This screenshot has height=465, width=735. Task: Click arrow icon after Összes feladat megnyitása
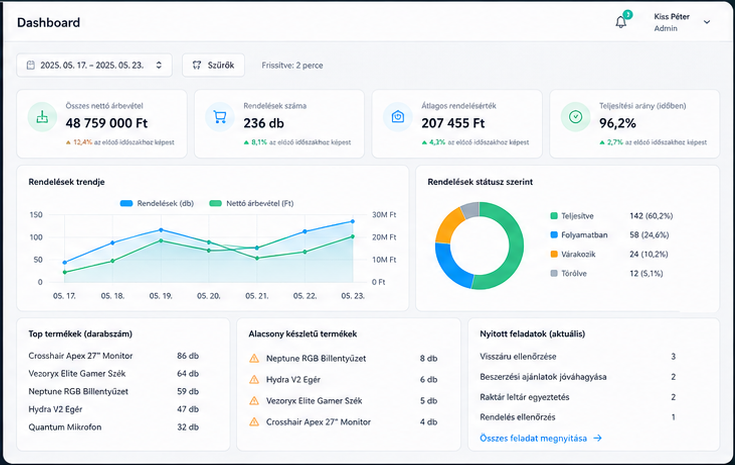tap(597, 438)
